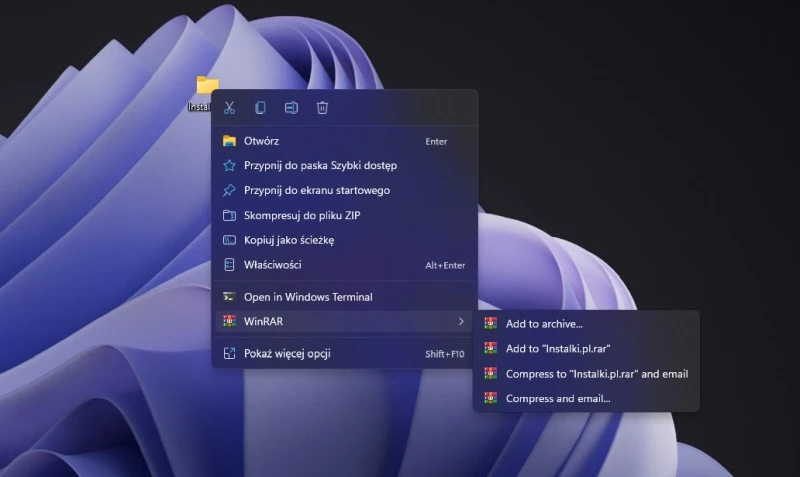Click star icon next to Szybki dostęp

pos(230,165)
